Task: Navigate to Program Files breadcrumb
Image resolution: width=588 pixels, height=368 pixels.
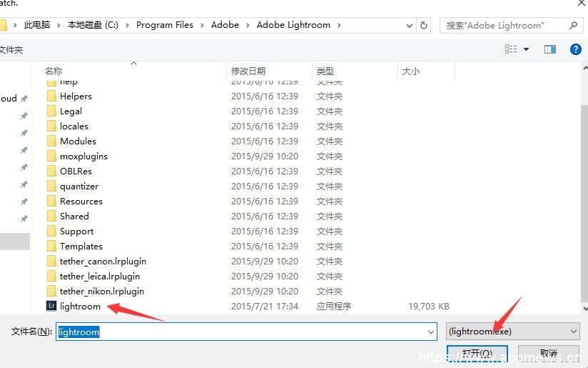Action: (165, 25)
